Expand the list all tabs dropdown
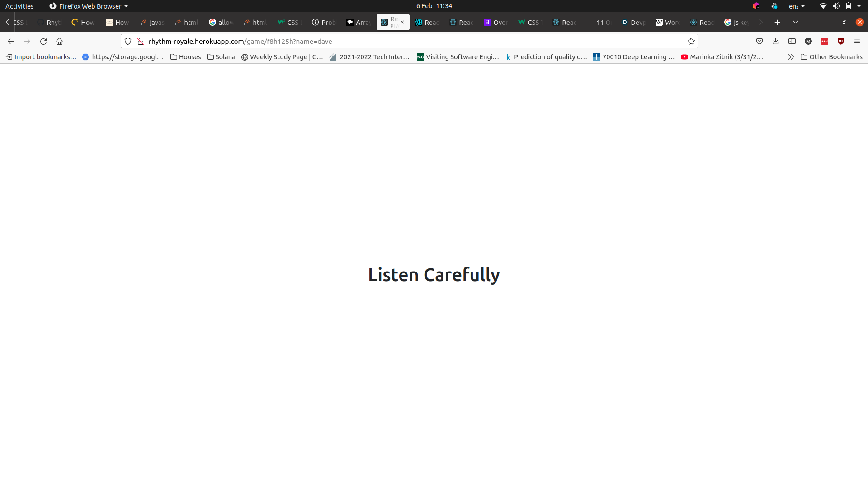Screen dimensions: 868x488 click(796, 22)
